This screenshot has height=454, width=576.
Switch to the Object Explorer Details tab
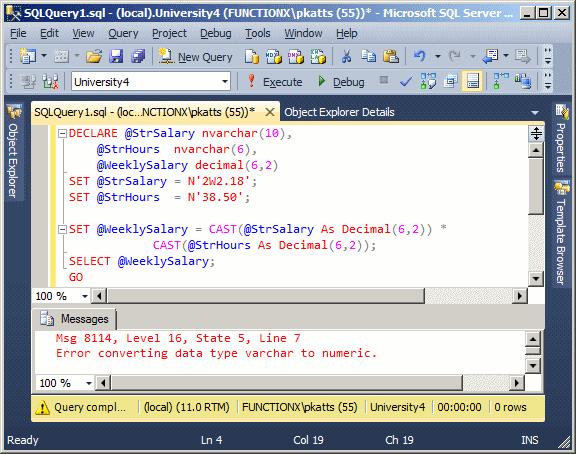pos(339,112)
